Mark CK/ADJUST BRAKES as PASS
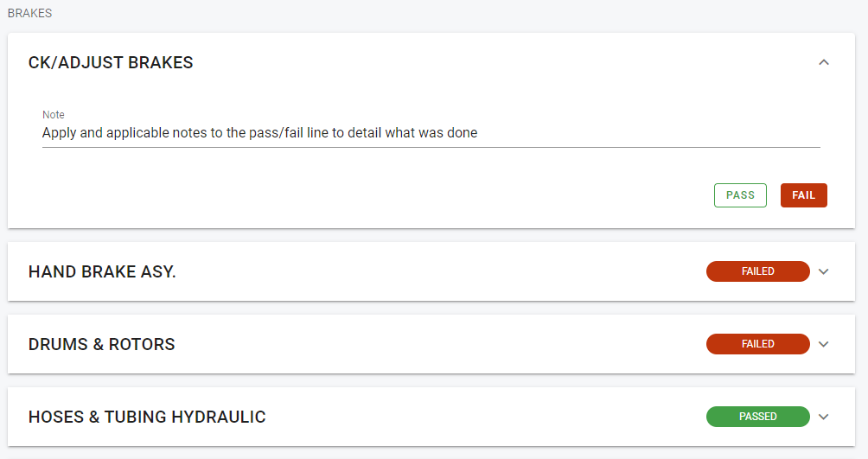 pos(740,195)
